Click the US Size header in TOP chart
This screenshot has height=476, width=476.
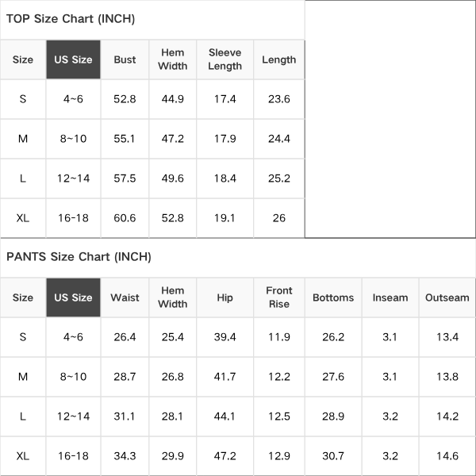[73, 59]
